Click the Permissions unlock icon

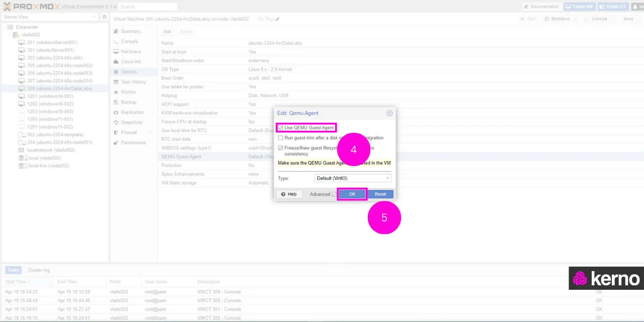tap(116, 142)
